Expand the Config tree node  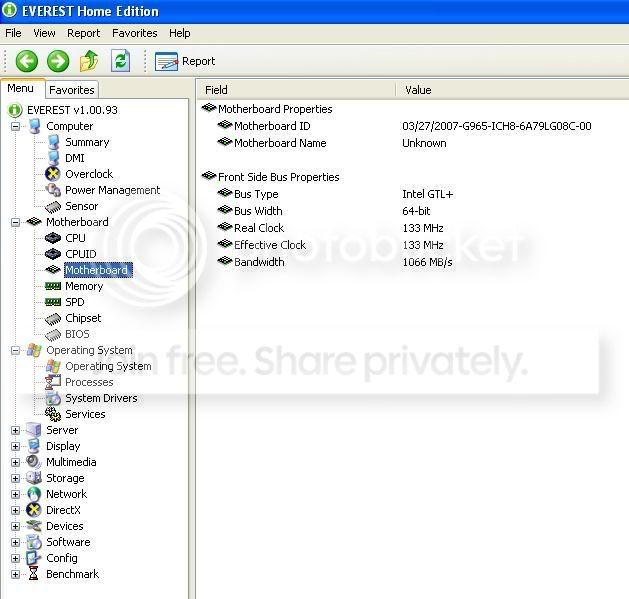[x=15, y=558]
